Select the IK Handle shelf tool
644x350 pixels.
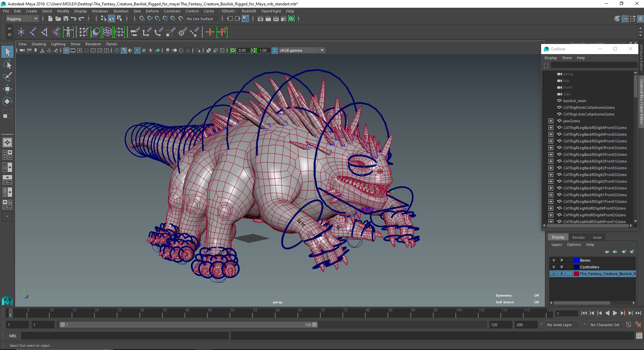coord(44,32)
